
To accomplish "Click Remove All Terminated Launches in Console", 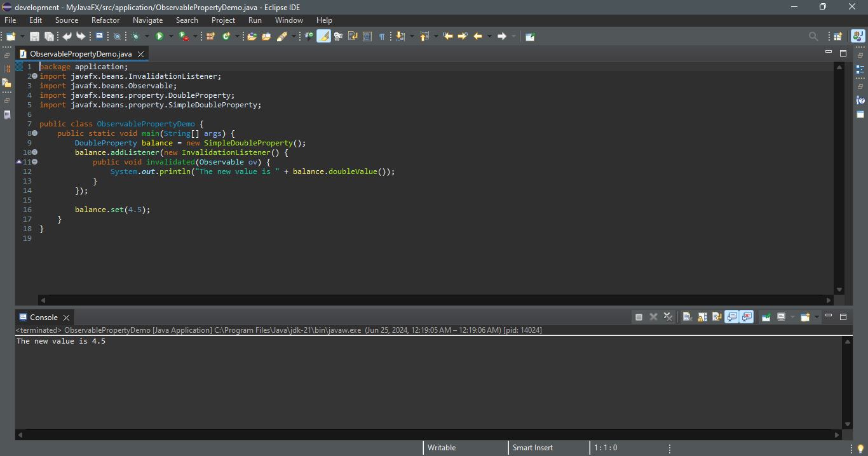I will [668, 317].
